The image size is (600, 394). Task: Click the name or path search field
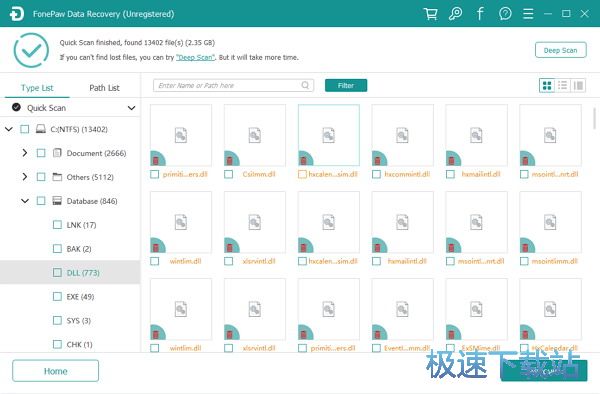[x=233, y=85]
